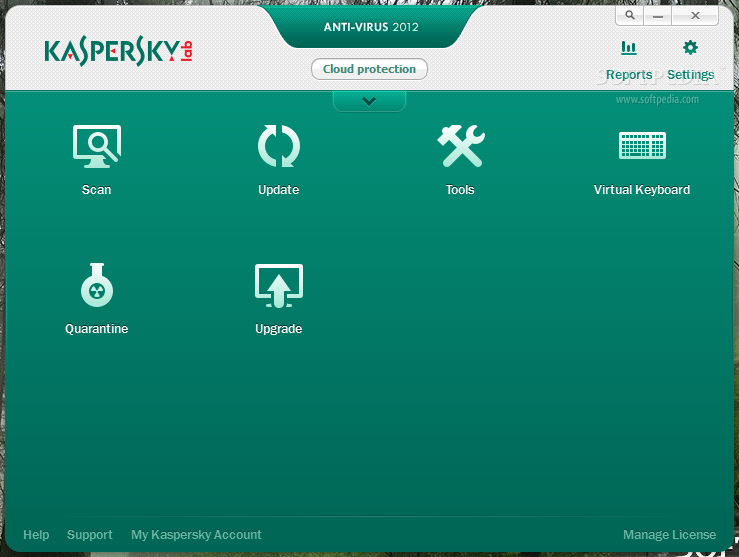Image resolution: width=739 pixels, height=557 pixels.
Task: Click the Cloud protection button
Action: click(369, 69)
